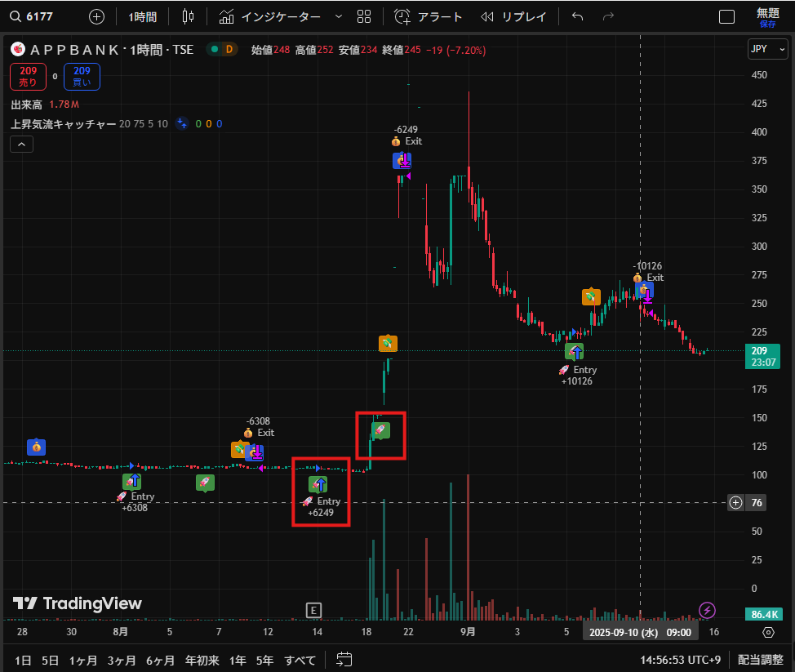Image resolution: width=795 pixels, height=672 pixels.
Task: Toggle the 配当調整 dividend adjustment
Action: [x=761, y=660]
